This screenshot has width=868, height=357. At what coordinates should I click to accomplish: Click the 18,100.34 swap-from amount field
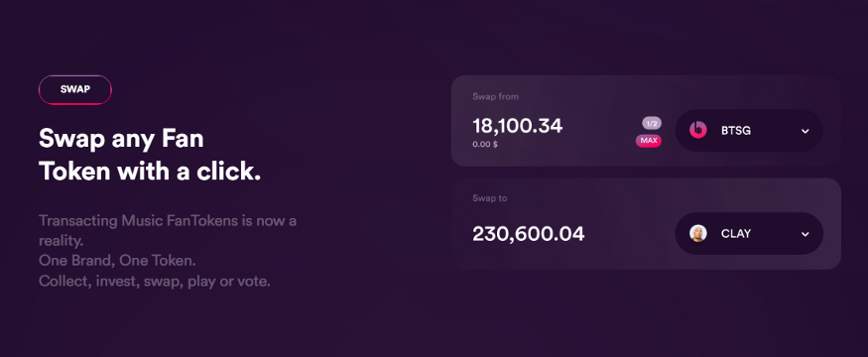(518, 126)
